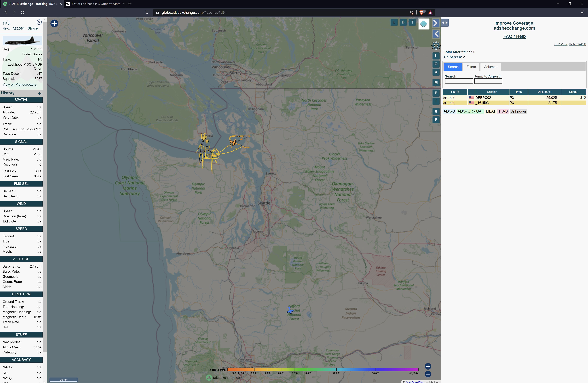The image size is (588, 383).
Task: Click the MLAT legend label
Action: [490, 112]
